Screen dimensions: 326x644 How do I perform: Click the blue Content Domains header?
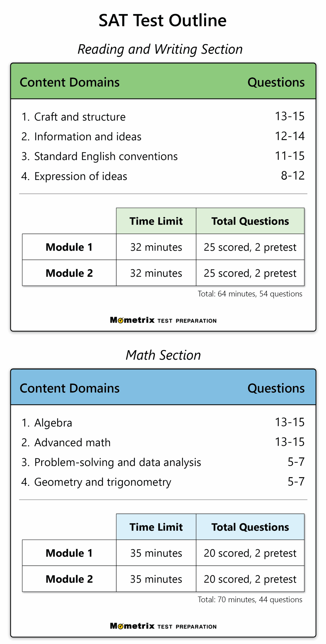tap(70, 388)
